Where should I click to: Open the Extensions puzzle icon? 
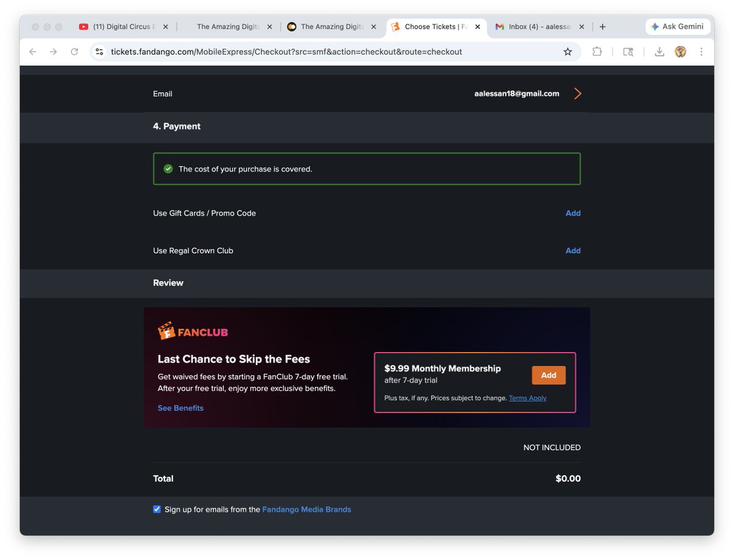[597, 52]
